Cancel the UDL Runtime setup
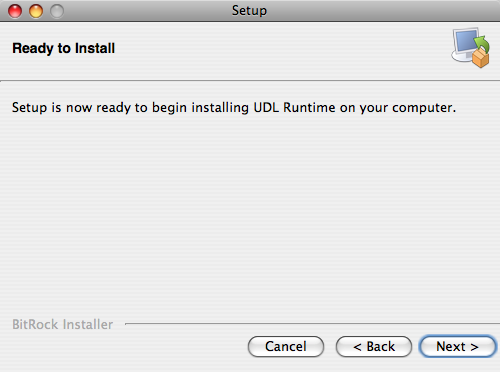Image resolution: width=500 pixels, height=372 pixels. pyautogui.click(x=286, y=347)
